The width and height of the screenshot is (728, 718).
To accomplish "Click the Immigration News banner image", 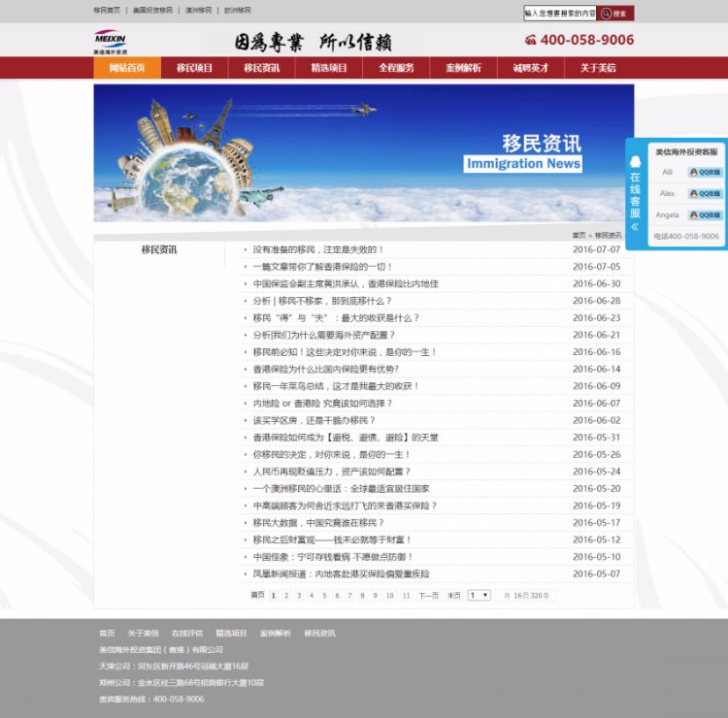I will [364, 153].
